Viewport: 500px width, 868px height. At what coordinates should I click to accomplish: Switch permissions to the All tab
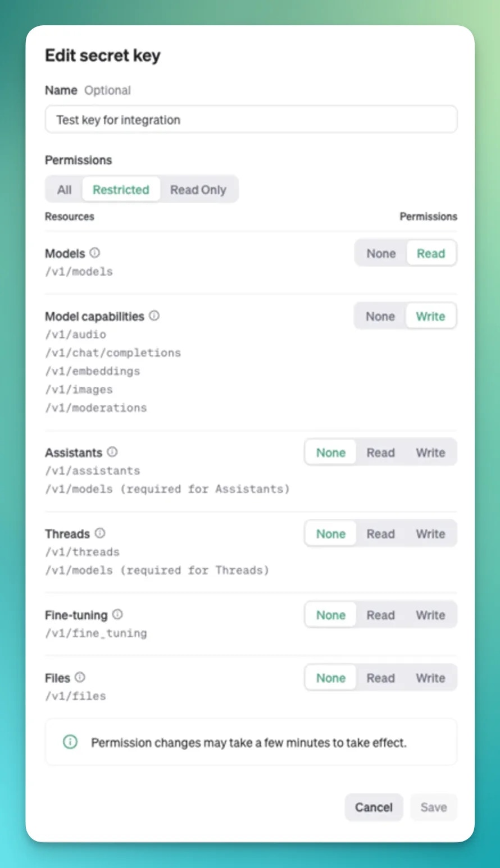[x=65, y=190]
